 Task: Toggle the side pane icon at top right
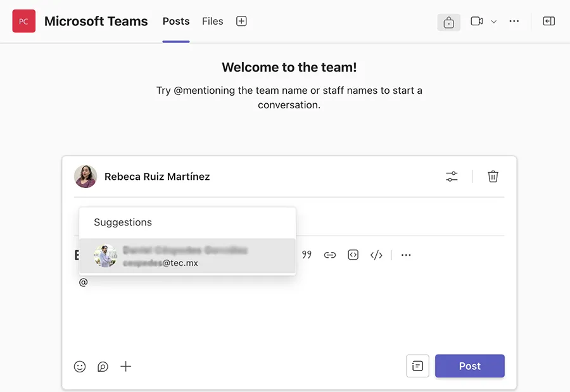(549, 22)
